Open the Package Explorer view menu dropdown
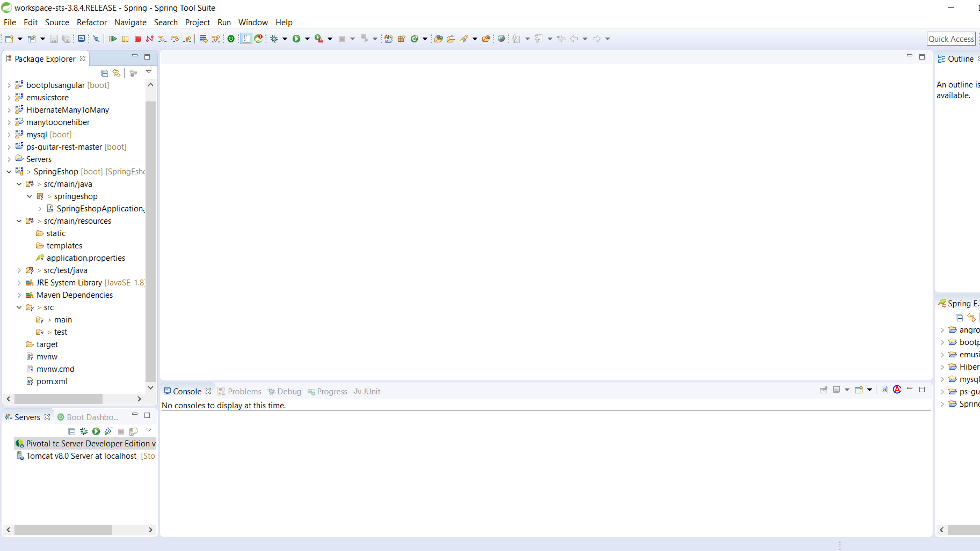 [149, 72]
